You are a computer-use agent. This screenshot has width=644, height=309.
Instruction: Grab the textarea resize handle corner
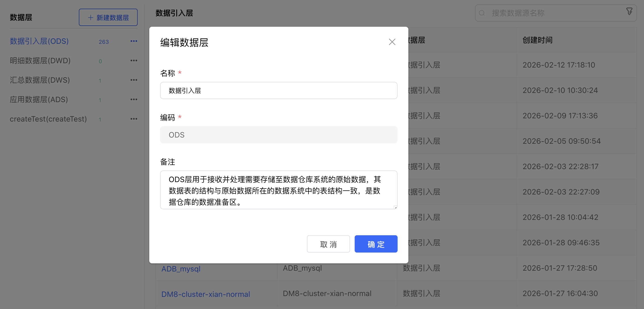coord(395,207)
